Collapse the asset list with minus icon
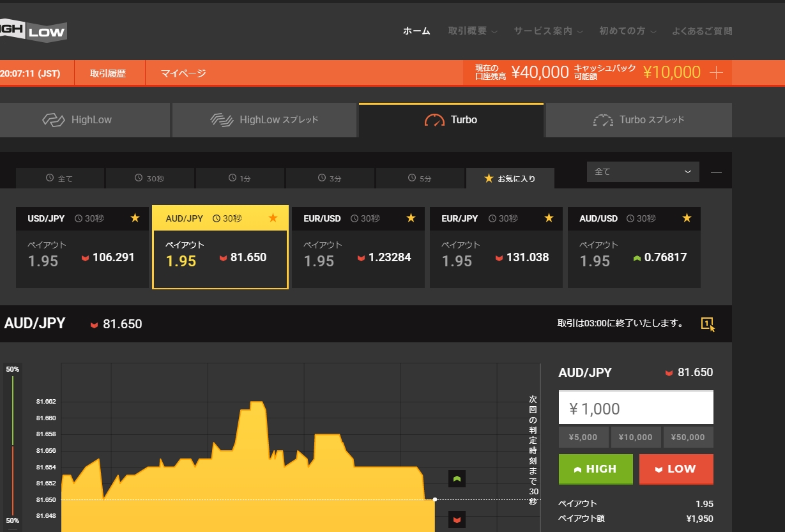The height and width of the screenshot is (532, 785). 716,172
